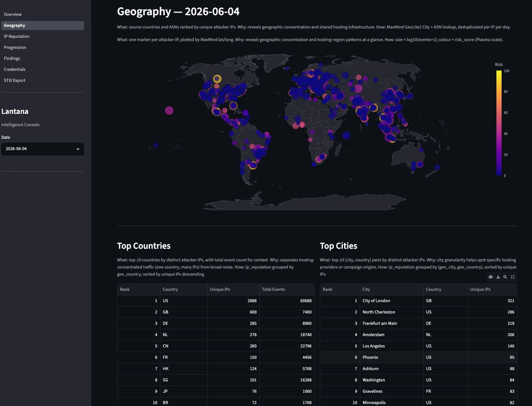Download the Top Cities table as CSV
The height and width of the screenshot is (406, 532).
(x=498, y=277)
